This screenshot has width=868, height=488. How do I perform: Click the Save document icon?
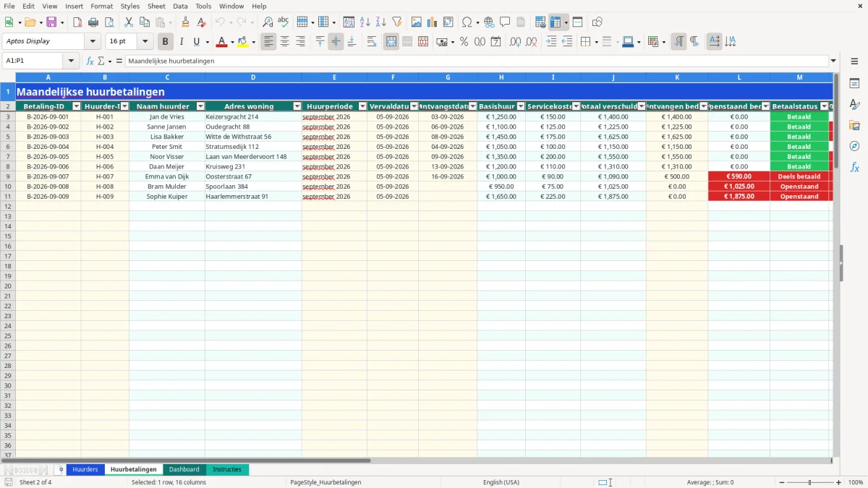(x=51, y=22)
